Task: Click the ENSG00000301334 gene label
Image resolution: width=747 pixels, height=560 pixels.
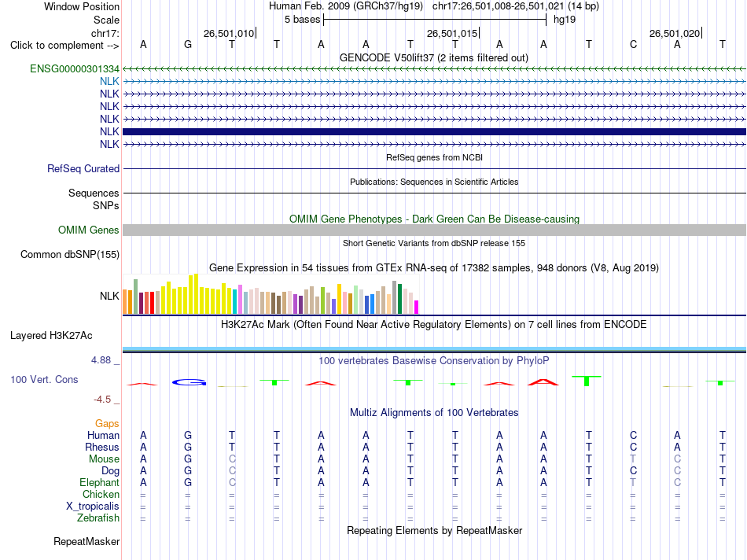Action: 75,68
